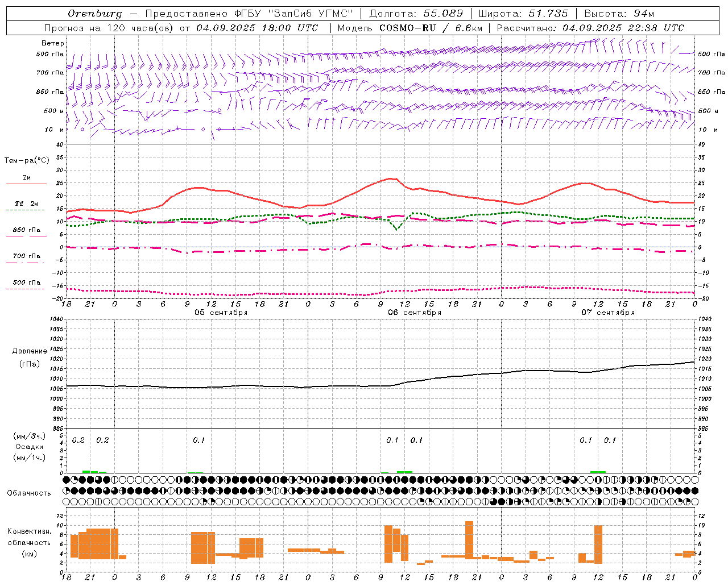Click the "Orenburg" station title
This screenshot has height=582, width=728.
(x=95, y=14)
